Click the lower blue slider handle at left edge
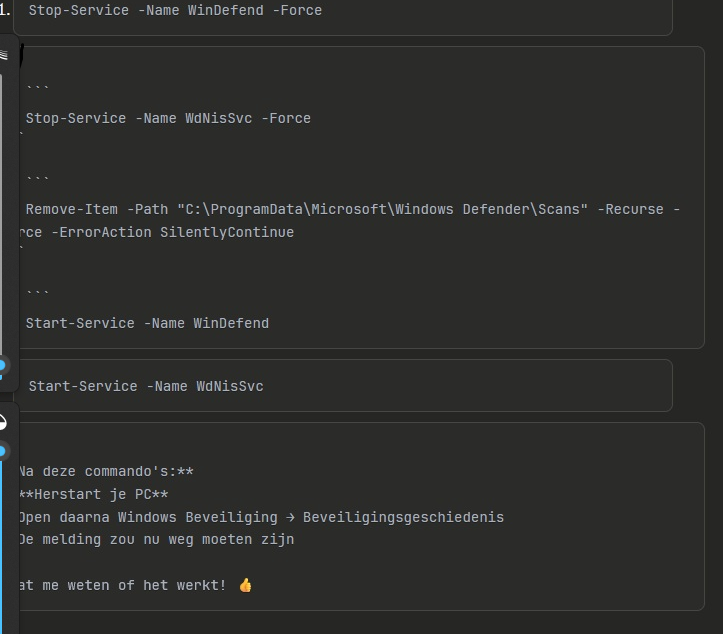The height and width of the screenshot is (634, 723). [x=3, y=451]
